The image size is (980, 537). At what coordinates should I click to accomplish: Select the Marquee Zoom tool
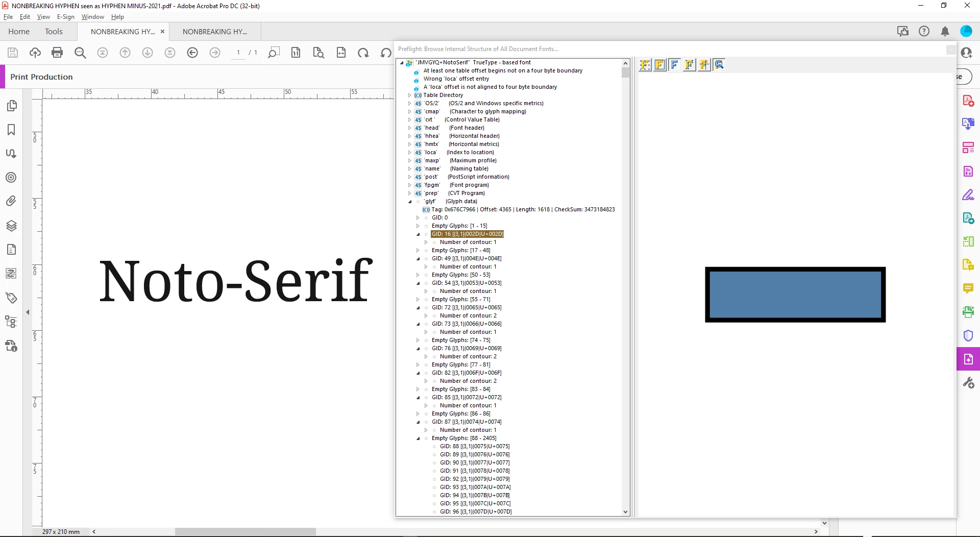coord(273,53)
